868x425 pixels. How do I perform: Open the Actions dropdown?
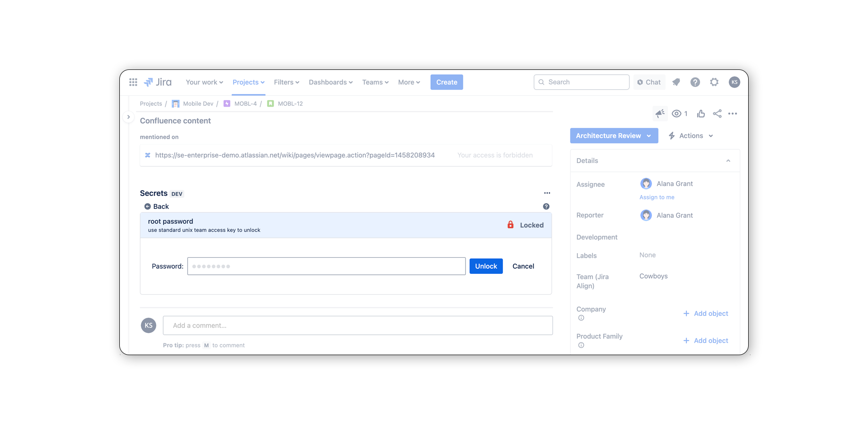(691, 136)
